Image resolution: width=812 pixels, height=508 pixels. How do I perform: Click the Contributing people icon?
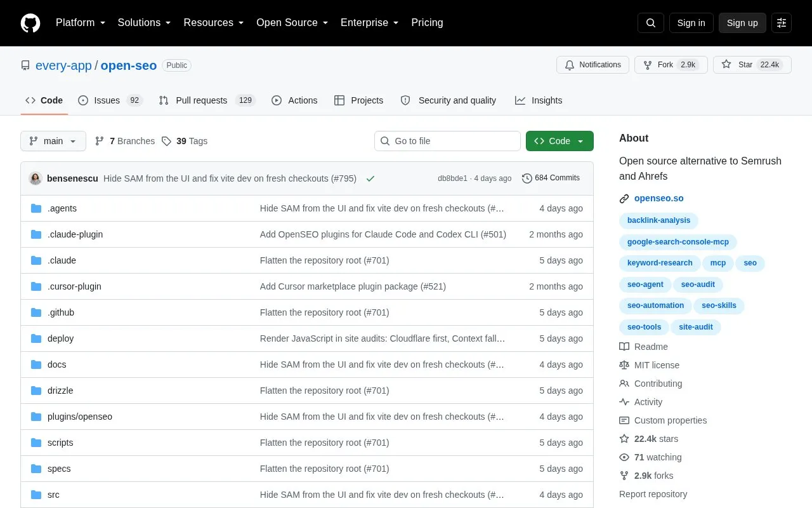pyautogui.click(x=624, y=384)
